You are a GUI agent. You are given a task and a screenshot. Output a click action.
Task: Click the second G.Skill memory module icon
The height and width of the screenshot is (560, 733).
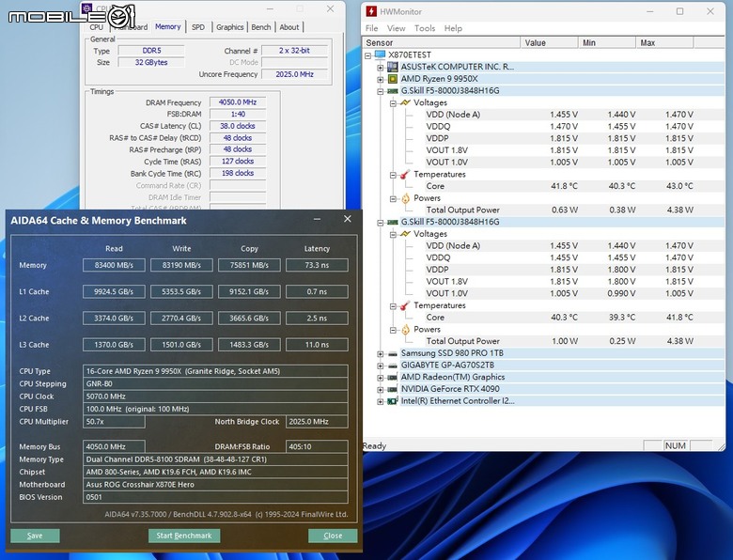point(393,222)
